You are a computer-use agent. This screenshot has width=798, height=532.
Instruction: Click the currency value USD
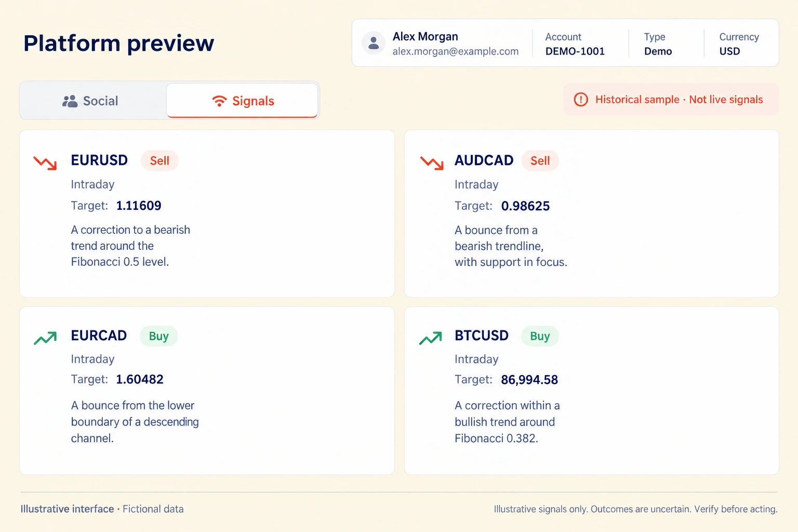pyautogui.click(x=729, y=51)
